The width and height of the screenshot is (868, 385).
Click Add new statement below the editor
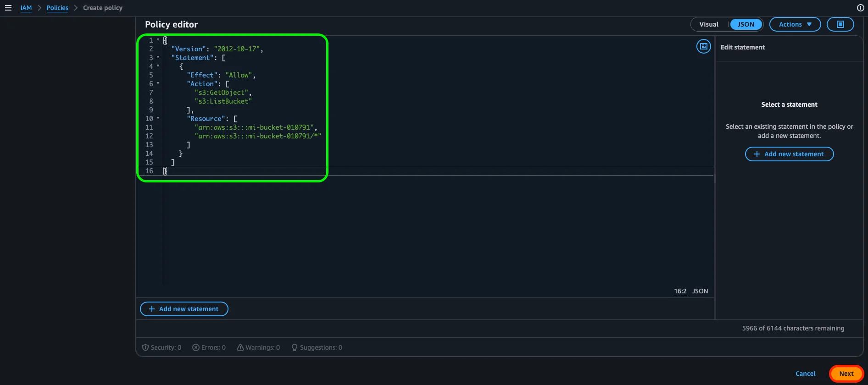[184, 309]
